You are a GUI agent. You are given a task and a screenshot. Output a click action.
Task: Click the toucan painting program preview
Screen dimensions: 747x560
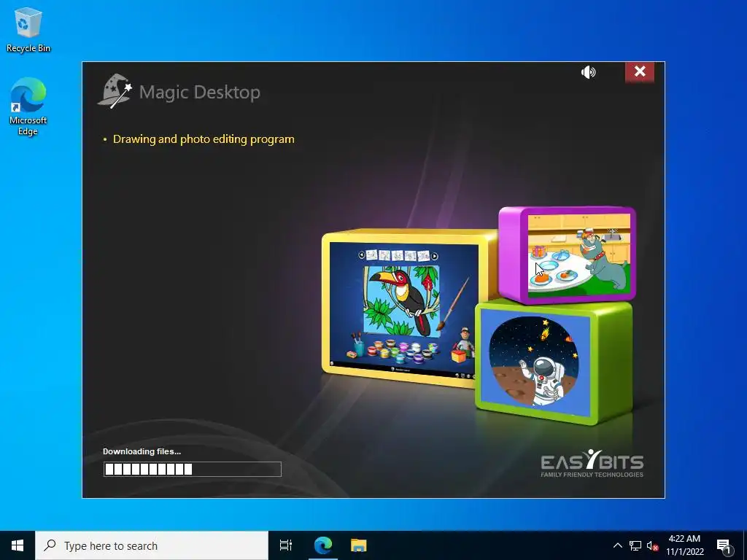[404, 309]
